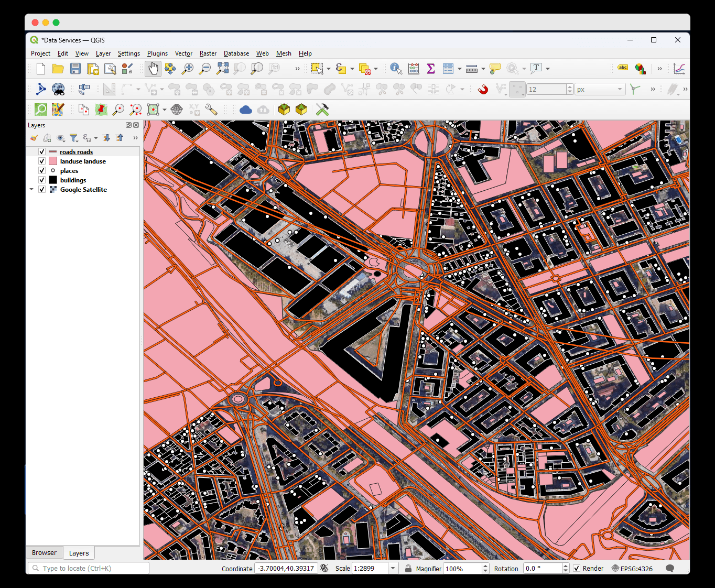Toggle the Render checkbox in status bar
715x588 pixels.
pos(576,568)
